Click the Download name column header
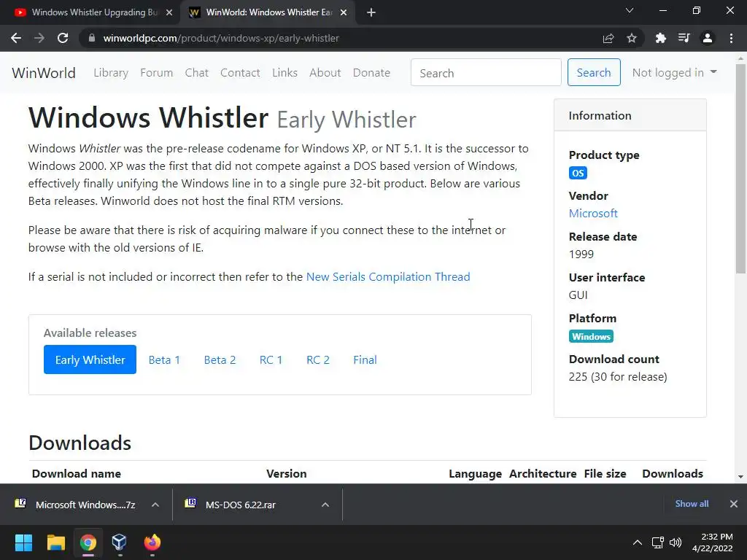The width and height of the screenshot is (747, 560). point(76,473)
